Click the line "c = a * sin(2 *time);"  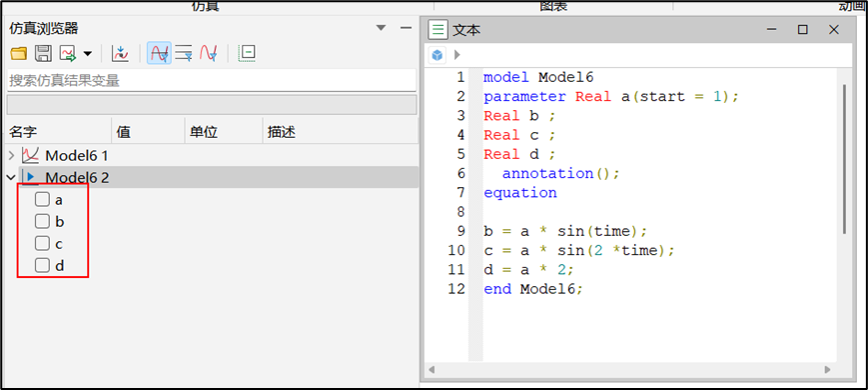[579, 250]
